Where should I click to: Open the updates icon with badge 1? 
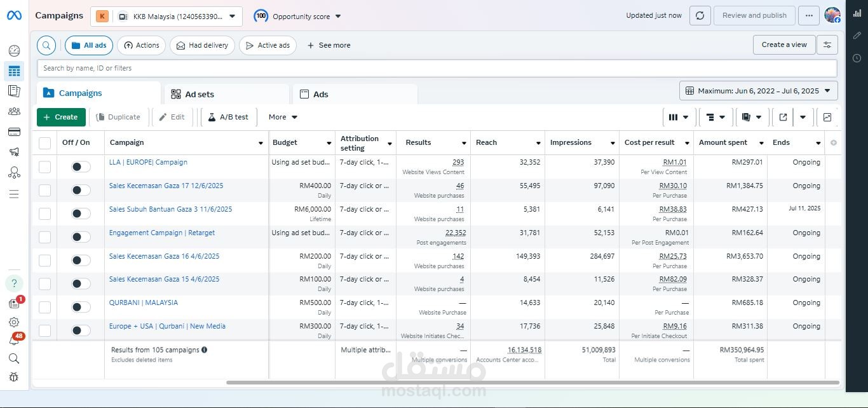coord(14,304)
